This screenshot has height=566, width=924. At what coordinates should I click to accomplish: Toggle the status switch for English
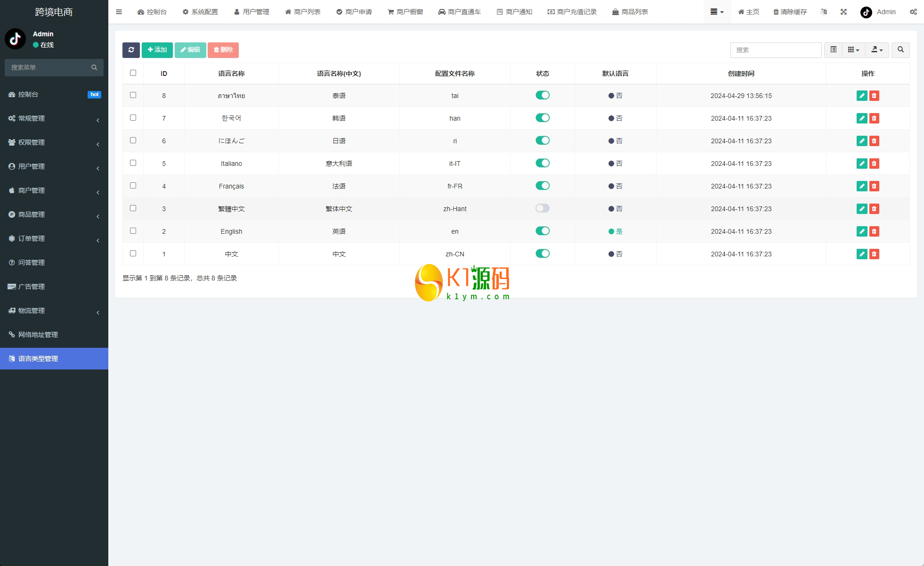click(542, 230)
